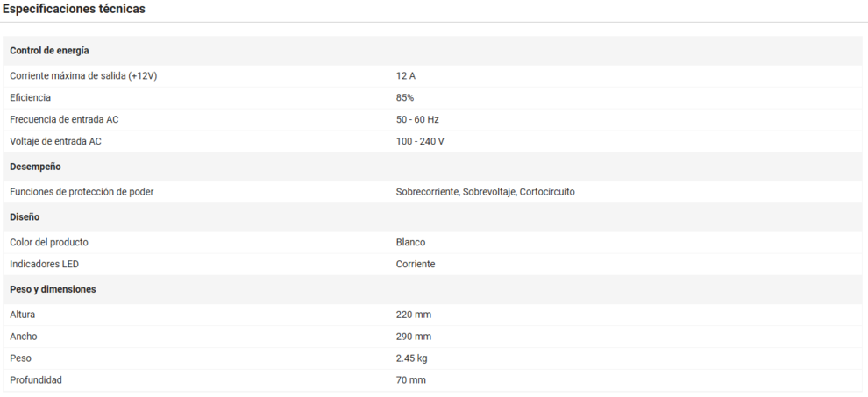Click the Eficiencia row label

(x=30, y=97)
